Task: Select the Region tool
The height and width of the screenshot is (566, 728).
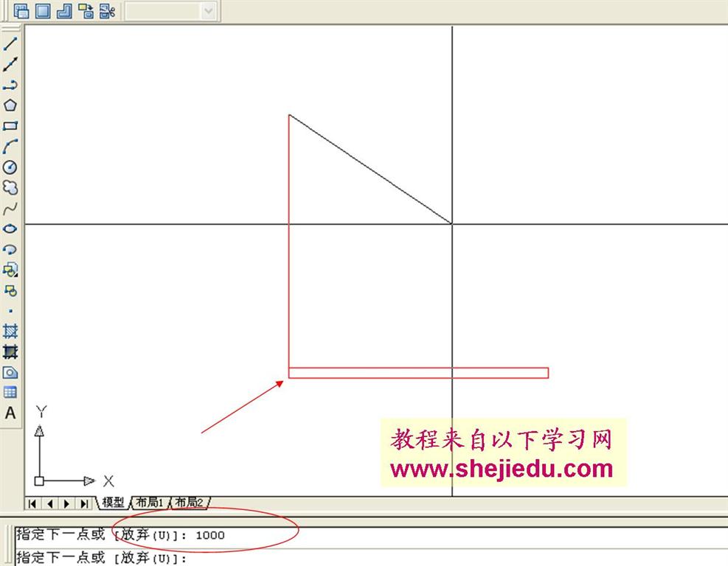Action: tap(10, 372)
